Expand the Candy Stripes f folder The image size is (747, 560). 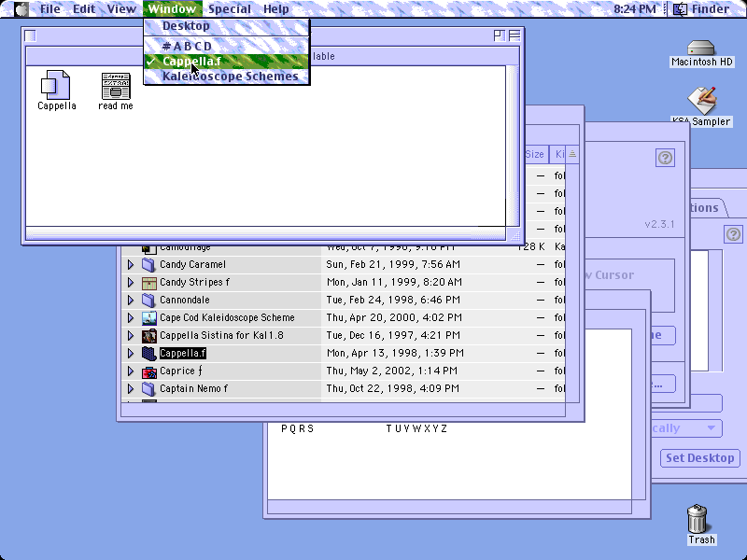(131, 282)
